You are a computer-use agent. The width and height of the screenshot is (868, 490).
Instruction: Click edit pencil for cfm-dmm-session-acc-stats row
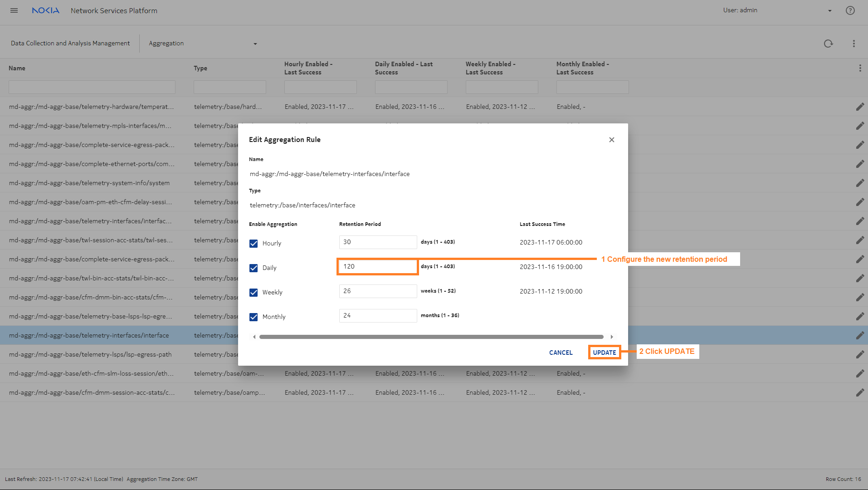coord(860,393)
